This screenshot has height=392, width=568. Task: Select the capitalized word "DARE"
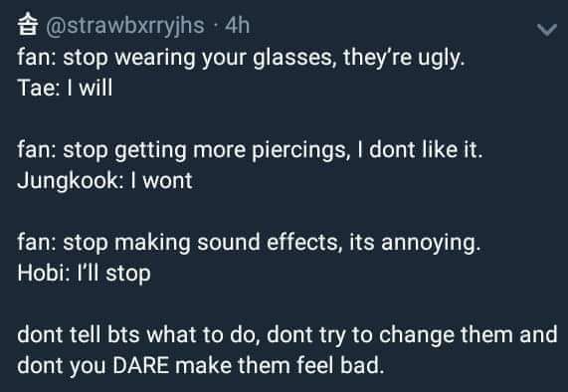pyautogui.click(x=141, y=366)
